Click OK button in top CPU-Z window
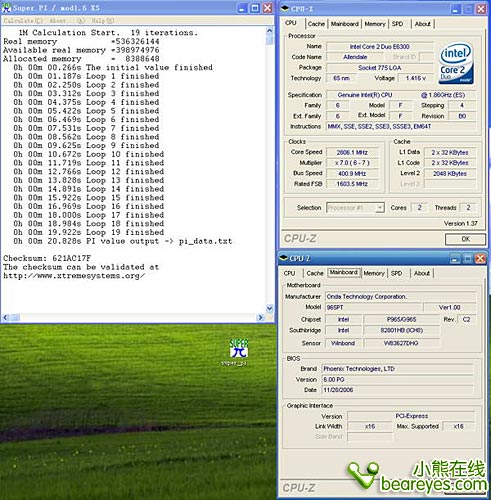Screen dimensions: 491x500 [465, 239]
